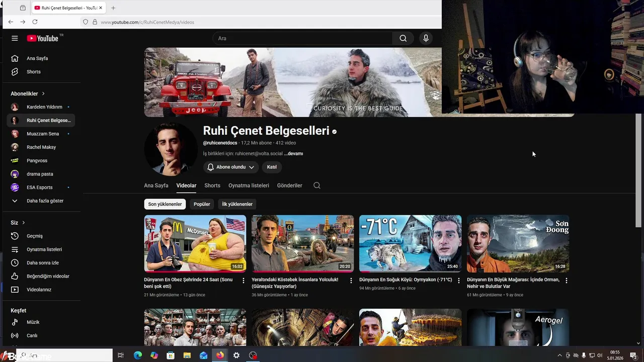
Task: Open Microsoft Edge from the taskbar
Action: (137, 355)
